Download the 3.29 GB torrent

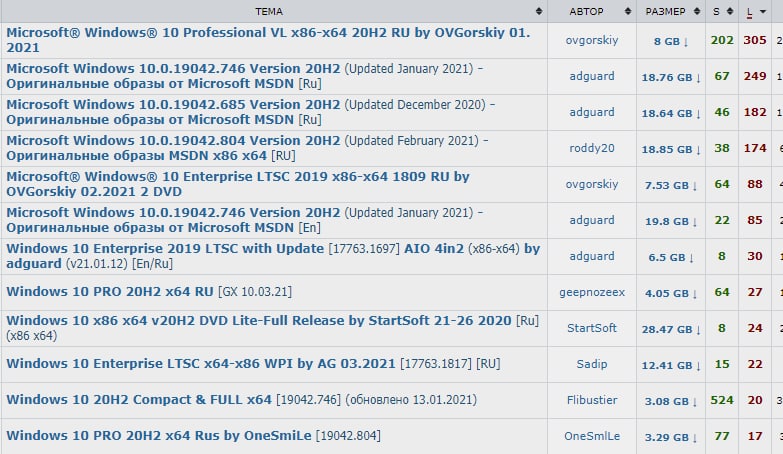[x=671, y=437]
